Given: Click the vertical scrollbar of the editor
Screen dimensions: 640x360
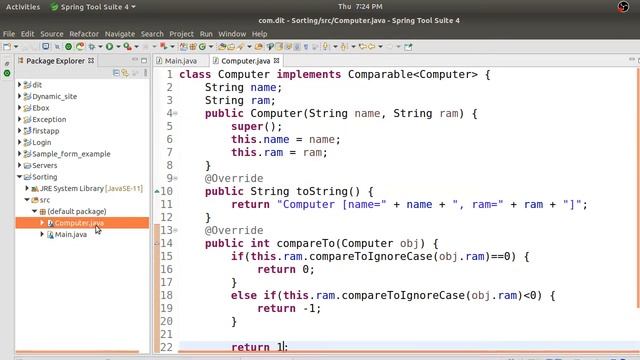Looking at the screenshot, I should point(638,188).
